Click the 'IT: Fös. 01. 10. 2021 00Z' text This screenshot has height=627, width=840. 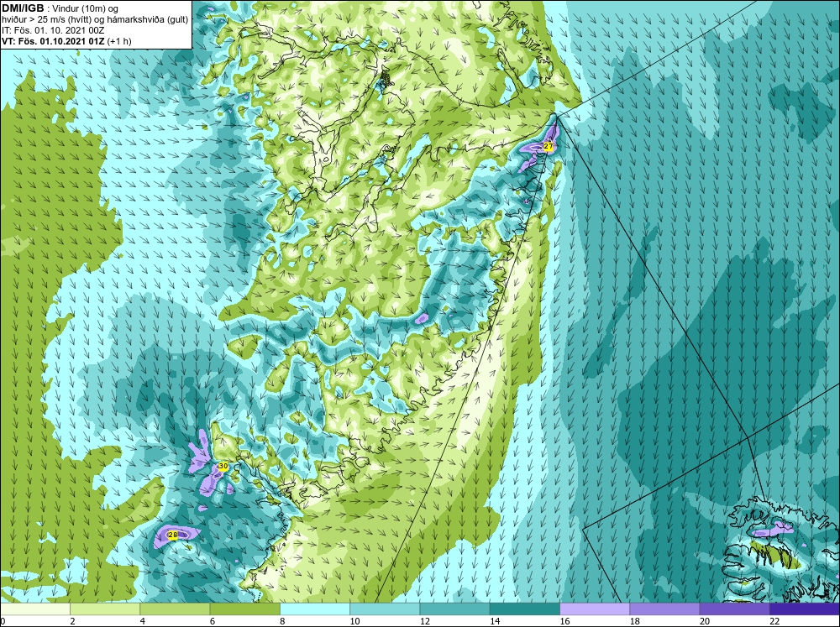52,30
